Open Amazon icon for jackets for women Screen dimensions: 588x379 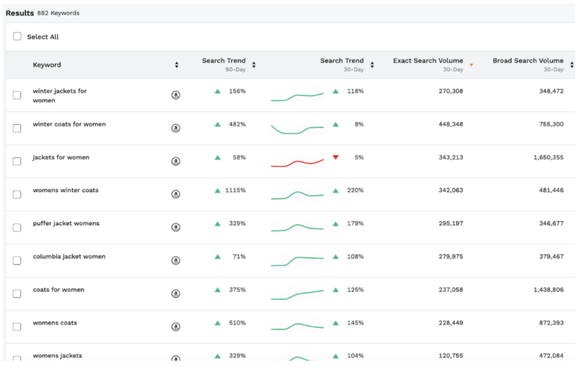click(x=176, y=162)
